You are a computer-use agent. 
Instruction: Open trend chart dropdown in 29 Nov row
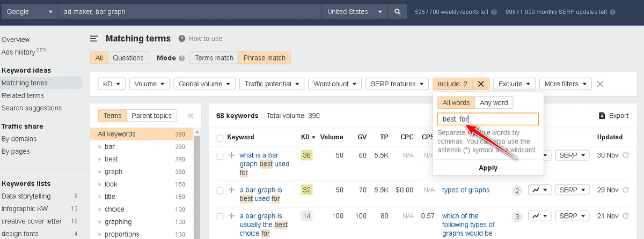[540, 190]
